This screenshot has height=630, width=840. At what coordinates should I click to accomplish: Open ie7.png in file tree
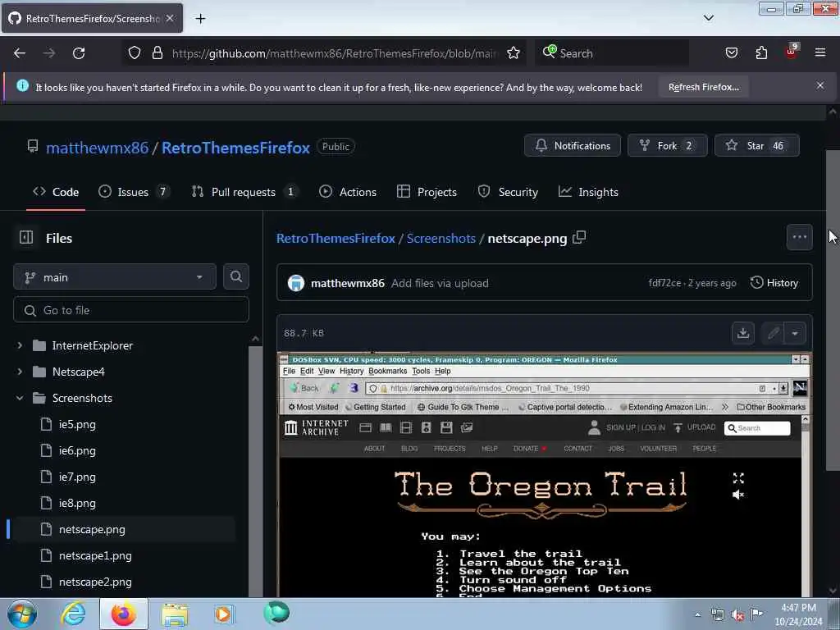(78, 477)
